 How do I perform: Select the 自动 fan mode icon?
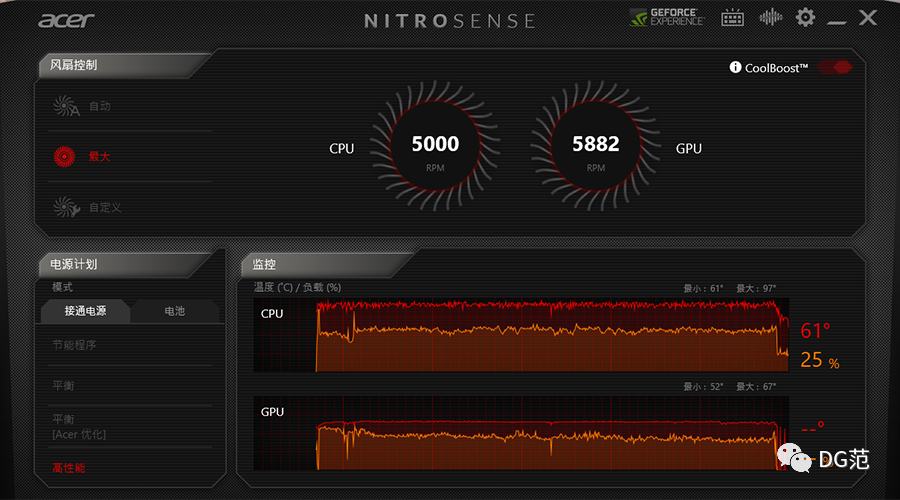[66, 106]
